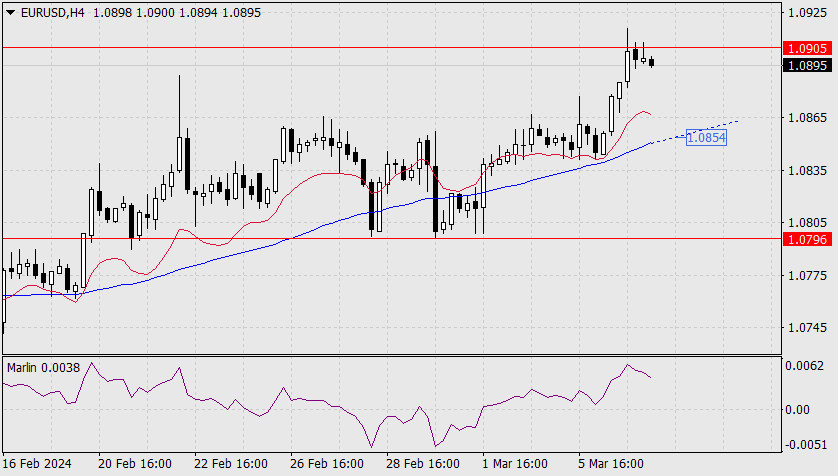Select the Marlin 0.0038 indicator label

click(x=43, y=368)
